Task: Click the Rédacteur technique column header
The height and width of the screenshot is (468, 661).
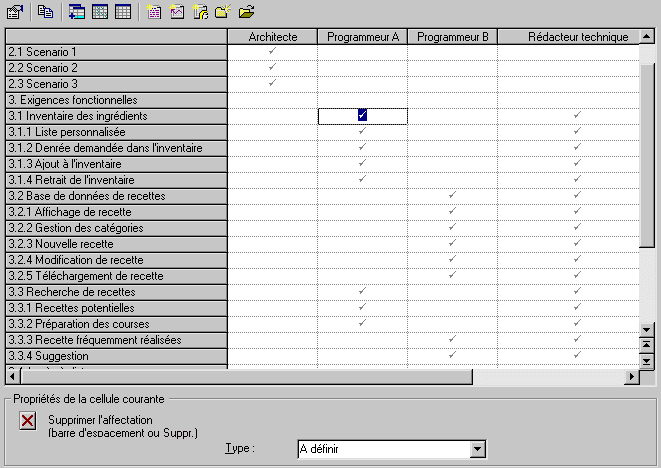Action: point(577,37)
